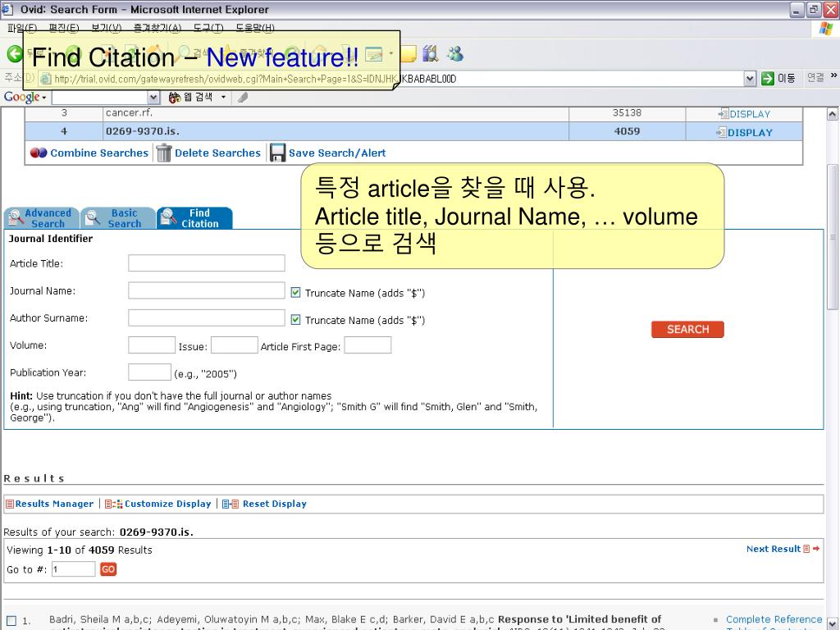Click the Google toolbar search field
This screenshot has width=840, height=630.
click(99, 98)
